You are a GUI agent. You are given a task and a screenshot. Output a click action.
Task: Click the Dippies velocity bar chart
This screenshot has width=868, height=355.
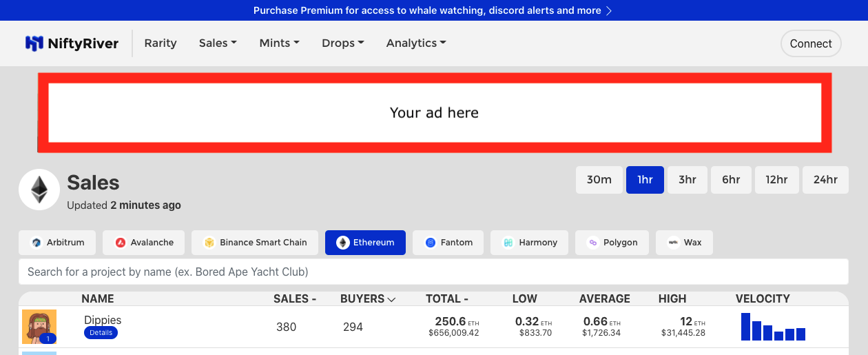(773, 327)
